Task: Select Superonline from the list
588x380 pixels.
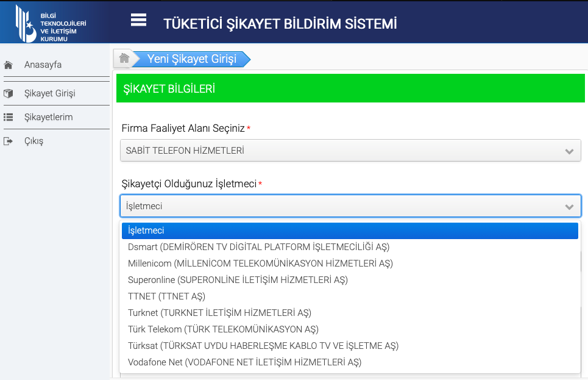Action: (x=238, y=280)
